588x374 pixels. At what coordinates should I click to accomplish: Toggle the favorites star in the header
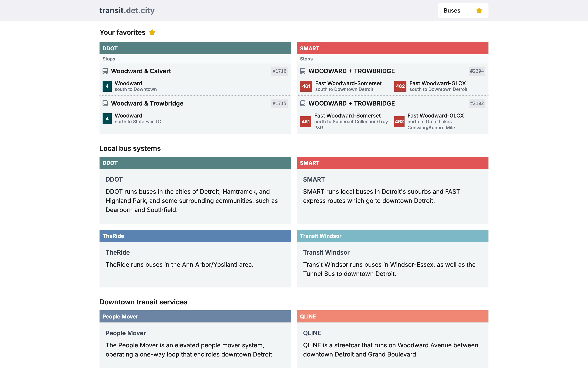coord(479,10)
